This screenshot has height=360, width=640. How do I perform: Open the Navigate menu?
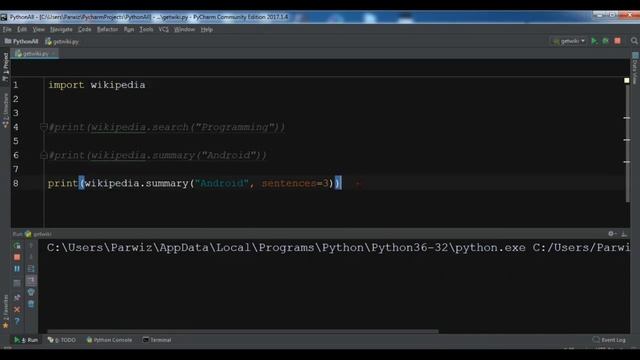coord(61,29)
